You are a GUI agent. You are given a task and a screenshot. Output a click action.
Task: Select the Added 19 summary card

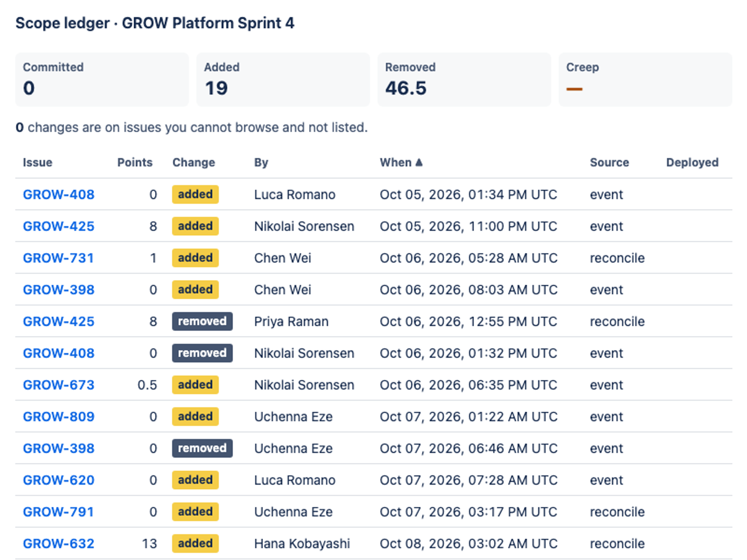(283, 80)
